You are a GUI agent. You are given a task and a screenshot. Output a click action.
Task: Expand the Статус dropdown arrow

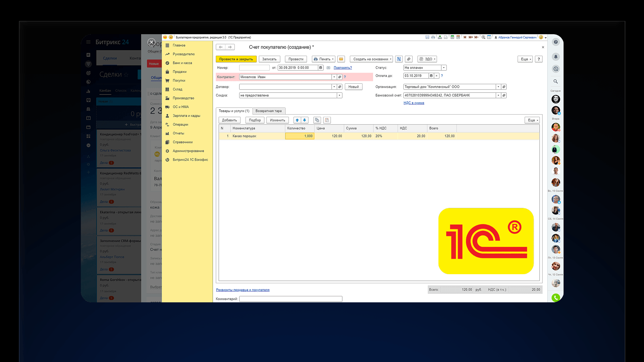(x=444, y=68)
